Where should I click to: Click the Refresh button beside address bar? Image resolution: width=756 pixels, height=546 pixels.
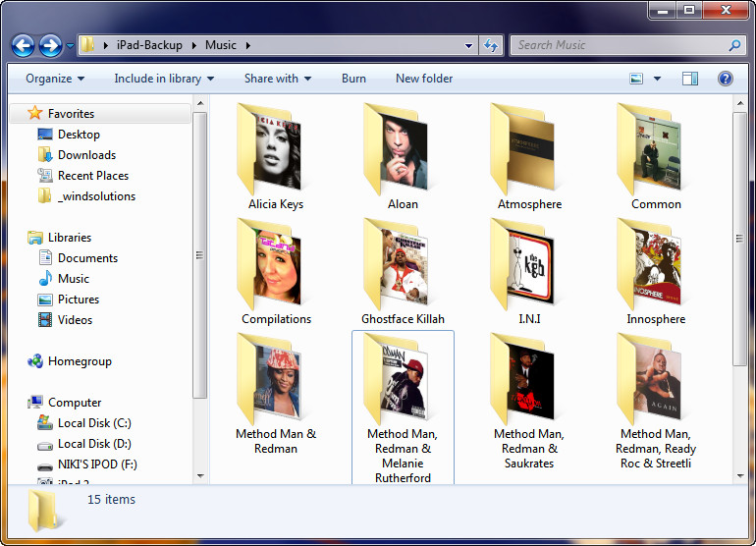(491, 46)
